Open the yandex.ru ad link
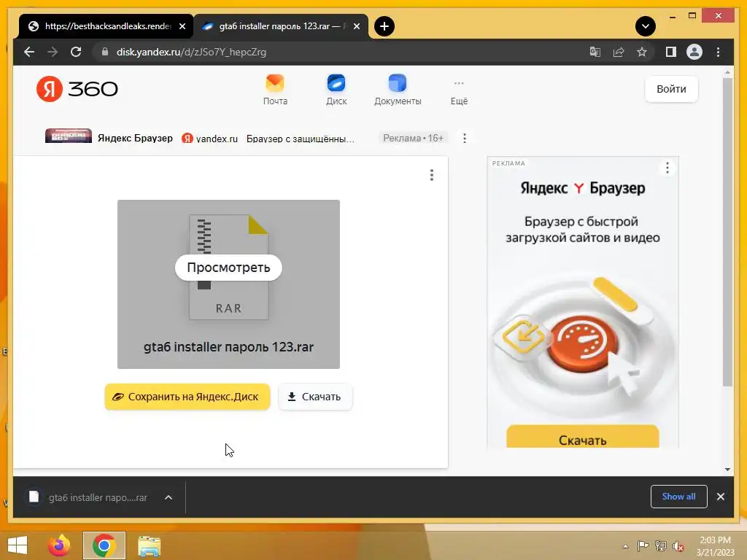This screenshot has height=560, width=747. click(209, 138)
